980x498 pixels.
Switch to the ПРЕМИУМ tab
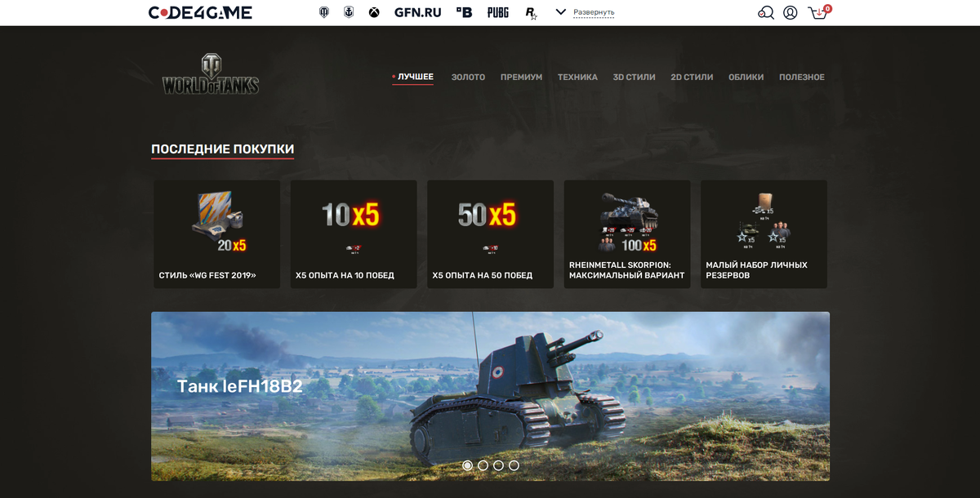[521, 77]
